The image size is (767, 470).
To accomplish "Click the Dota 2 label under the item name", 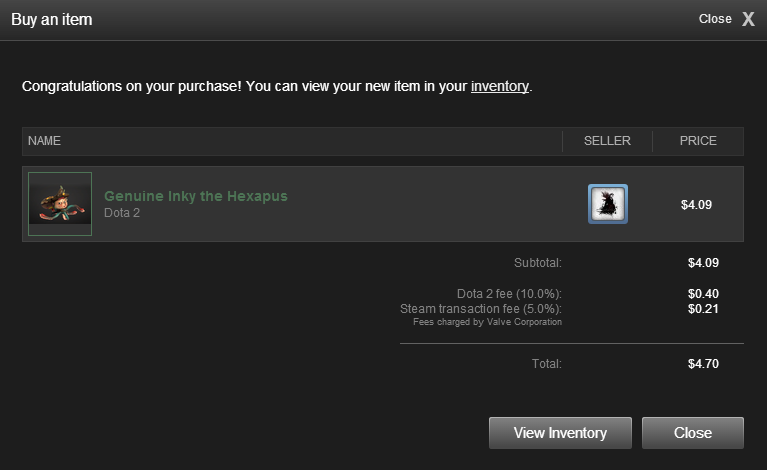I will (x=122, y=213).
